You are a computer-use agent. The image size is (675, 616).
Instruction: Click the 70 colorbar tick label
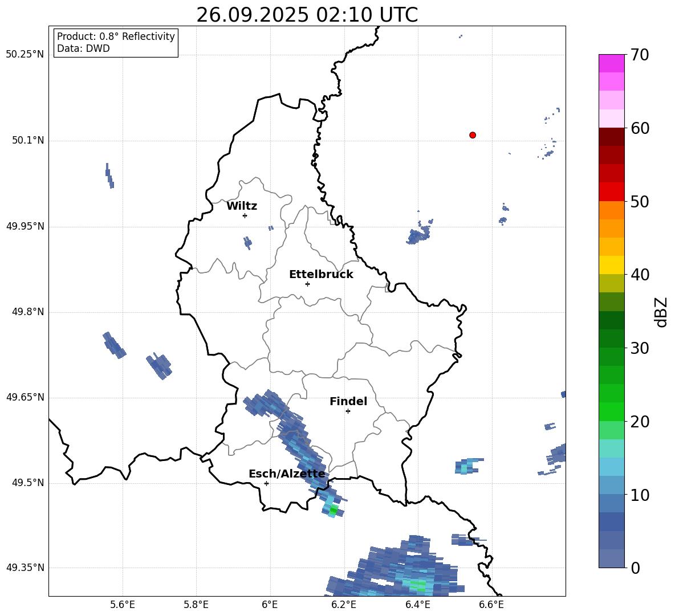coord(639,55)
